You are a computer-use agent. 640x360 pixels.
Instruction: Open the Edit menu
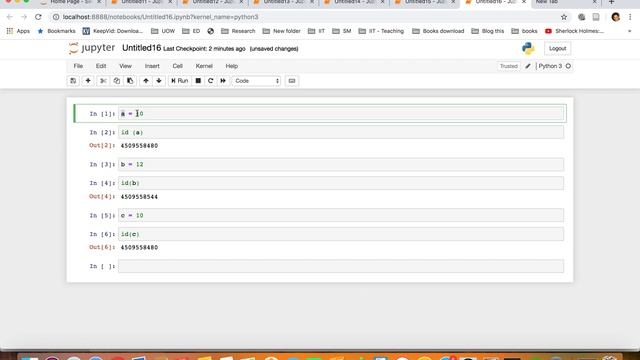tap(101, 66)
